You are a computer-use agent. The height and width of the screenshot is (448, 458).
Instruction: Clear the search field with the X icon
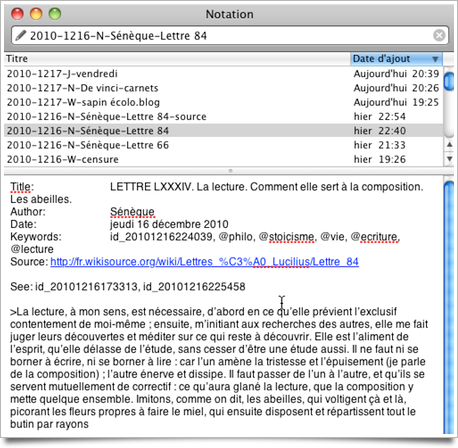(439, 35)
